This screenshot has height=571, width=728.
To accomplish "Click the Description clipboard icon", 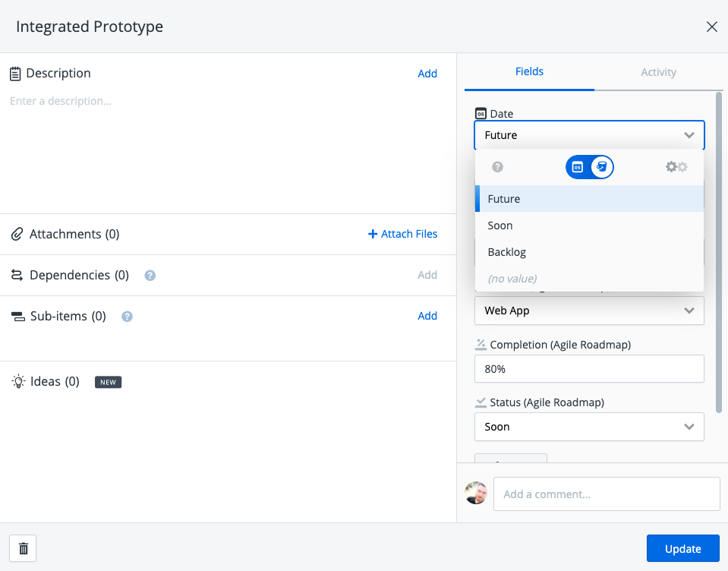I will (15, 74).
